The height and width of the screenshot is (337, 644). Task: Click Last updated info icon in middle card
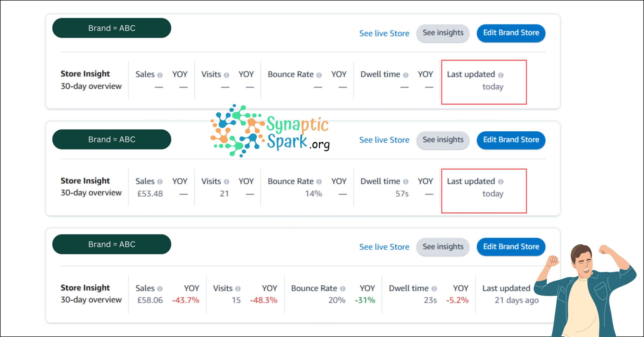click(x=501, y=182)
